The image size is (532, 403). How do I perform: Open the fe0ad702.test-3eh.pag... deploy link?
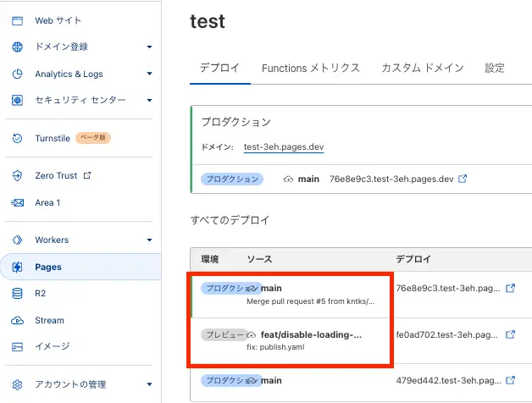point(446,334)
